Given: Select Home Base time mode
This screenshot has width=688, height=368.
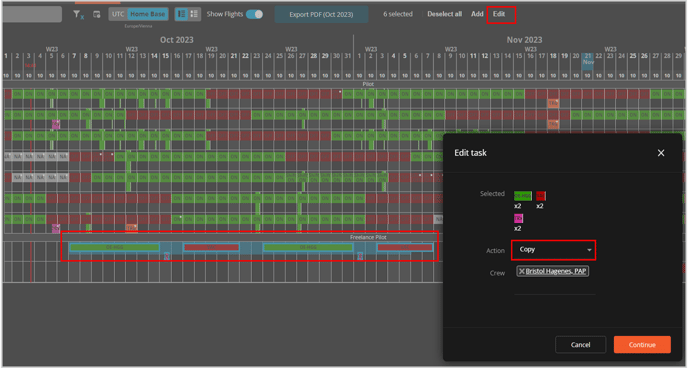Looking at the screenshot, I should pos(147,14).
